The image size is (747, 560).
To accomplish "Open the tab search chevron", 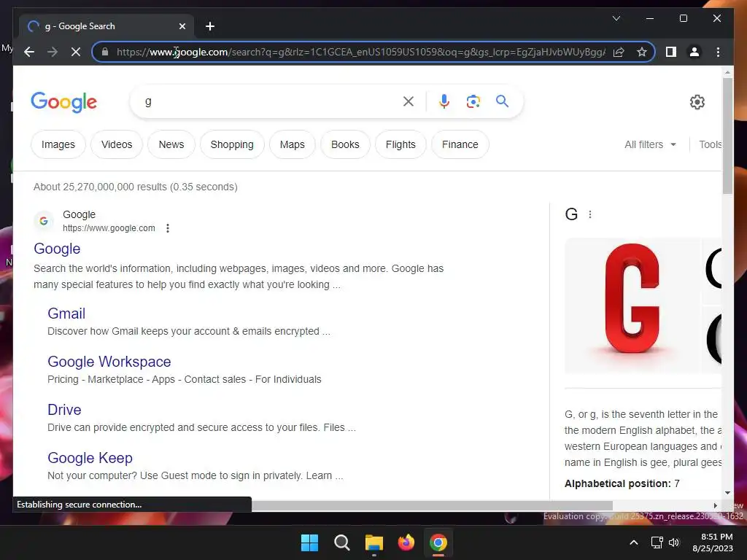I will click(x=616, y=18).
